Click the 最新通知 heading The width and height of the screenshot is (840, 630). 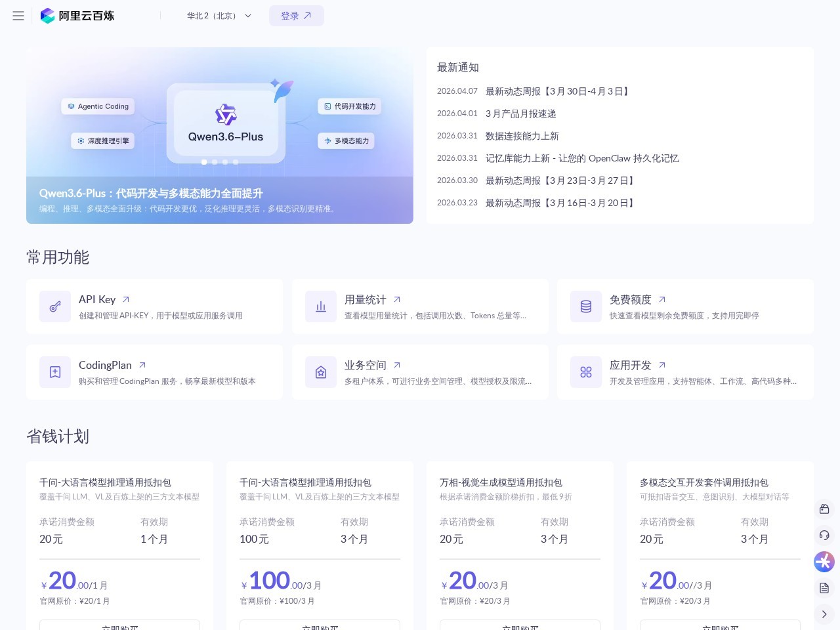pos(458,68)
